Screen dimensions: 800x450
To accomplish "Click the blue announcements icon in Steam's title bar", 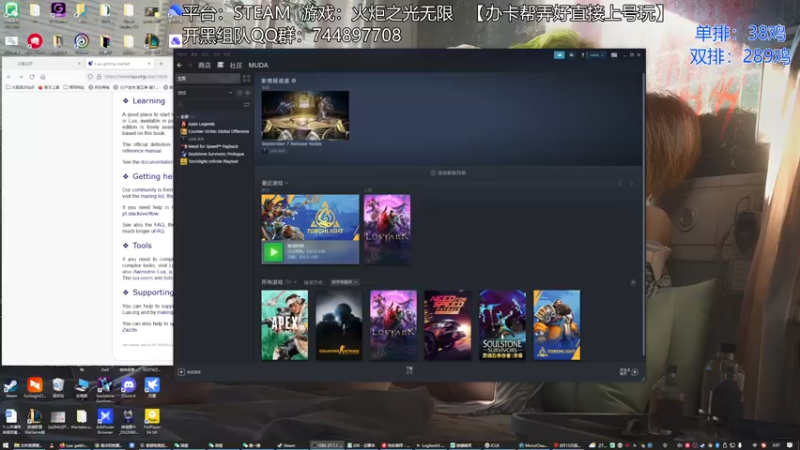I will (x=559, y=55).
